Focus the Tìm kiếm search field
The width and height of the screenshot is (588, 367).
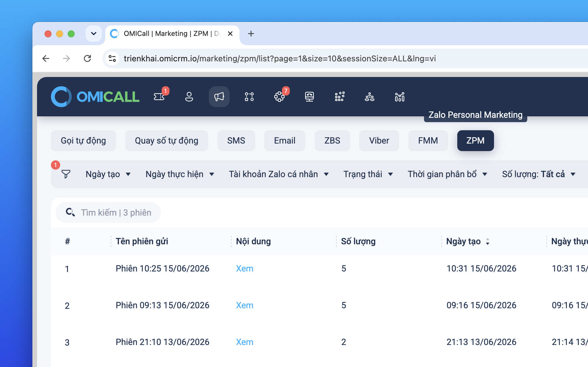point(108,212)
